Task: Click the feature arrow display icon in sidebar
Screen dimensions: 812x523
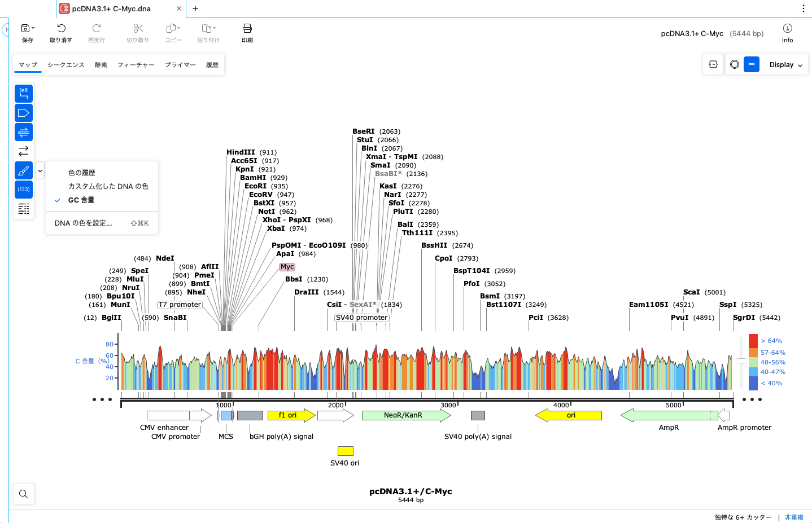Action: click(23, 112)
